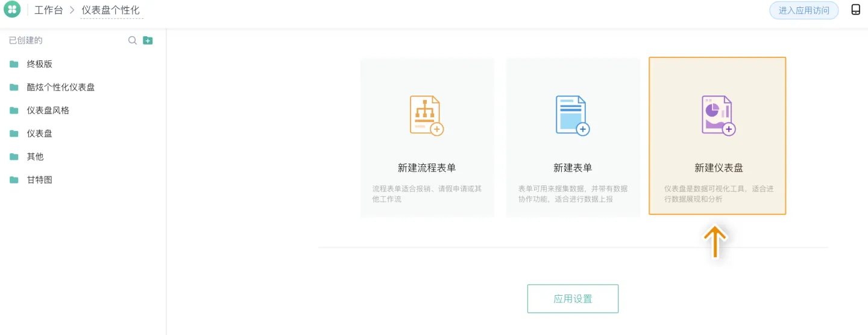Open the 仪表盘风格 folder label
The image size is (868, 335).
[x=48, y=110]
